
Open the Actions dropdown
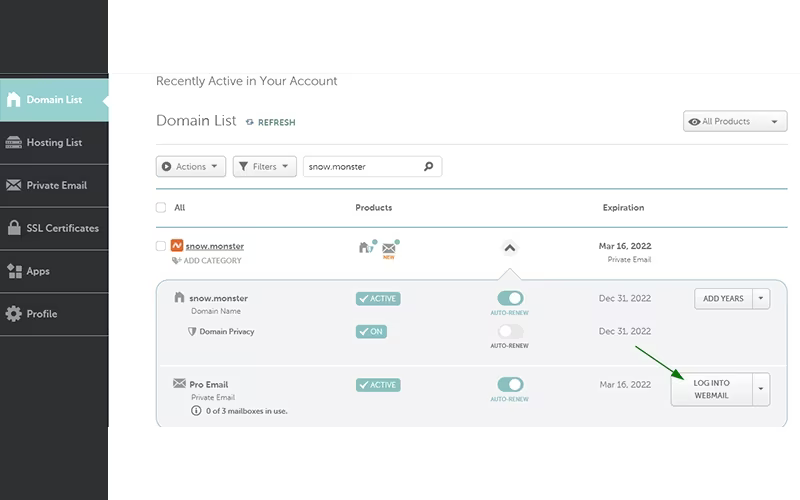(x=191, y=166)
